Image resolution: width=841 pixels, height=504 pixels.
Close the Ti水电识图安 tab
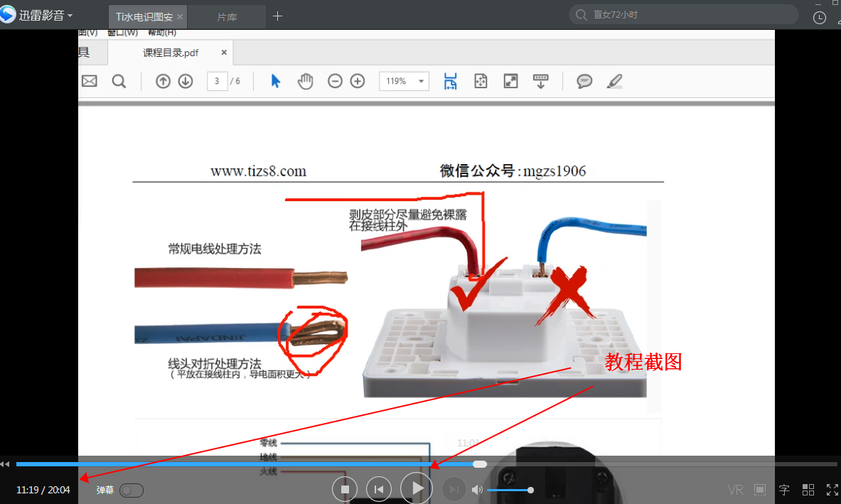point(180,17)
